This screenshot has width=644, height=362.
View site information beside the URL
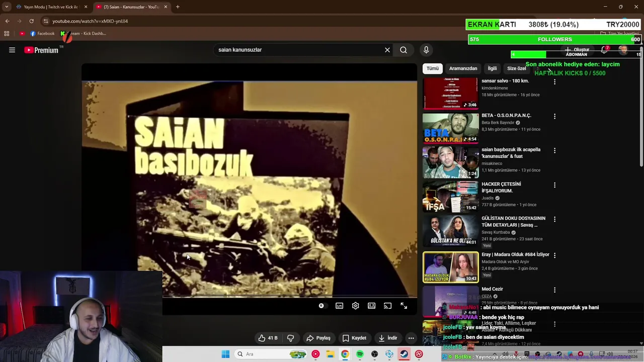click(x=46, y=21)
